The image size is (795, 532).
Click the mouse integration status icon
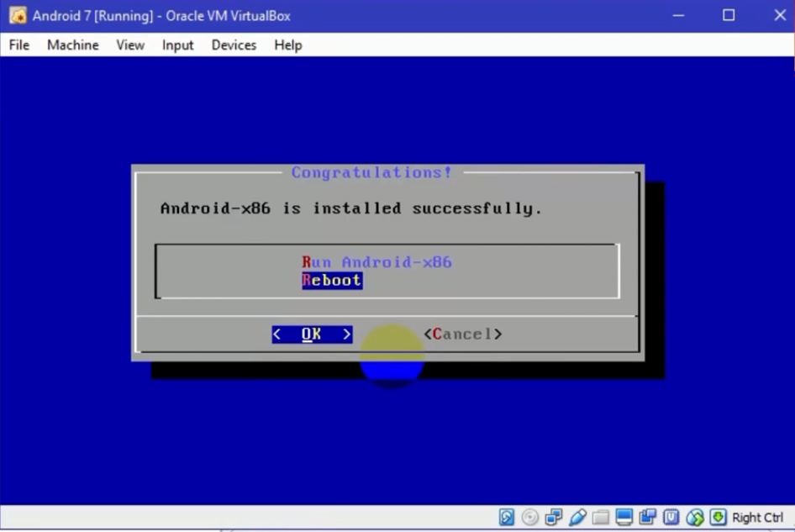695,518
